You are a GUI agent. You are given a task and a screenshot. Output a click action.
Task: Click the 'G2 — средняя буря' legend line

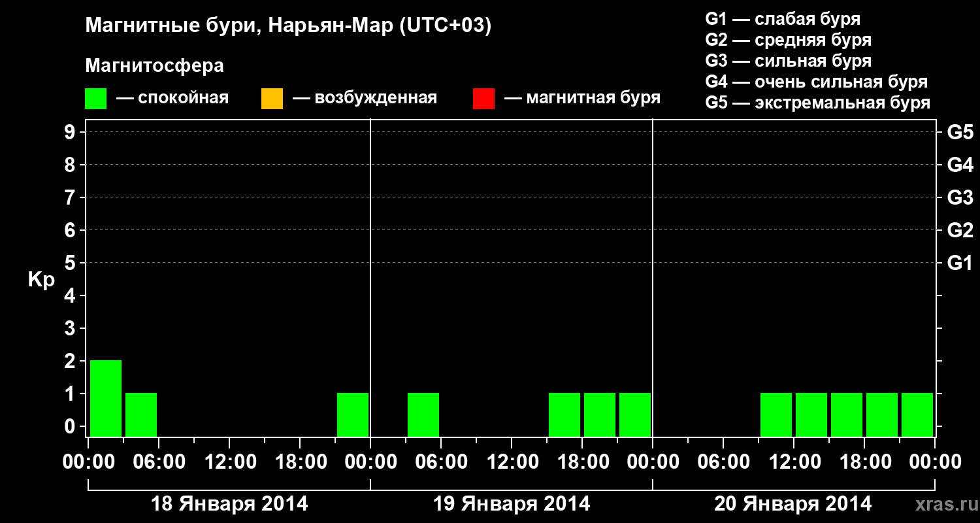tap(789, 40)
